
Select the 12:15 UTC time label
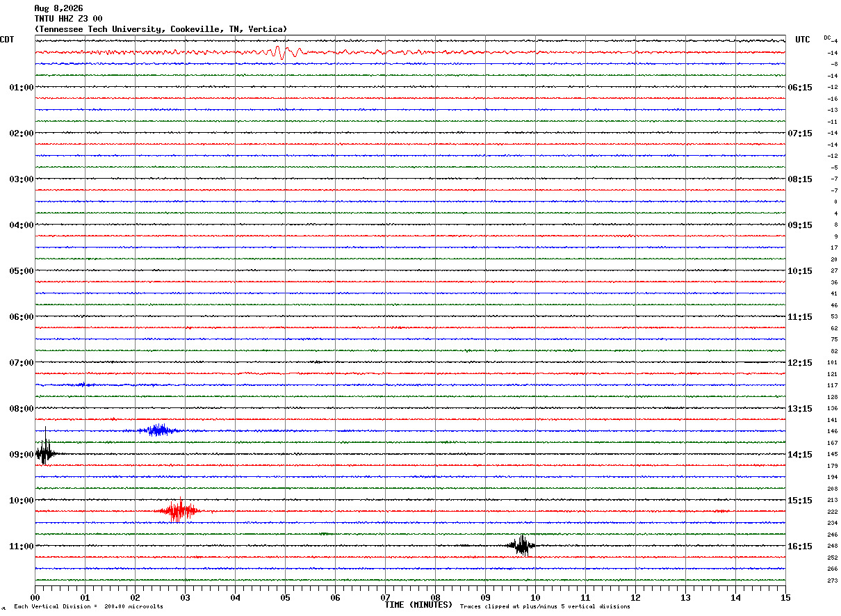[799, 363]
